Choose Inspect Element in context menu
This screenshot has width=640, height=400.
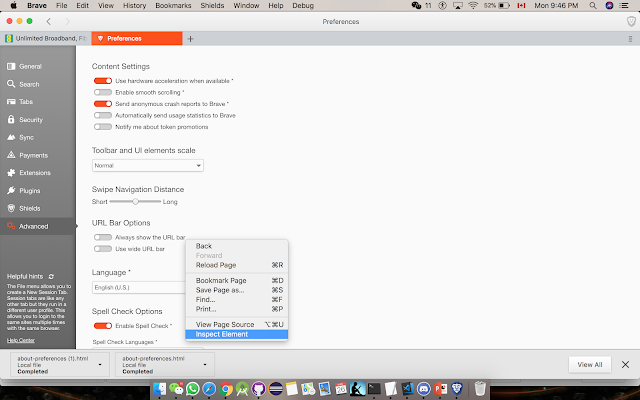tap(237, 334)
